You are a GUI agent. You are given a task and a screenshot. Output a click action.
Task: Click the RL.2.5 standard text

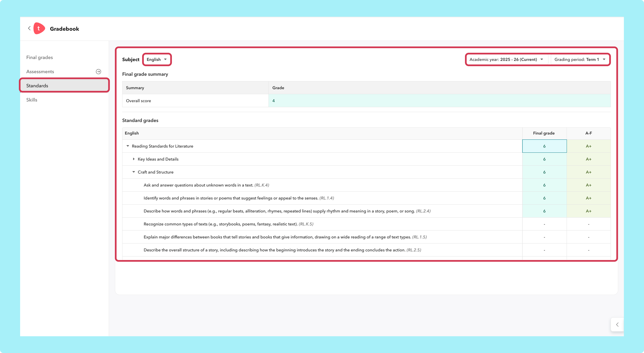[282, 250]
